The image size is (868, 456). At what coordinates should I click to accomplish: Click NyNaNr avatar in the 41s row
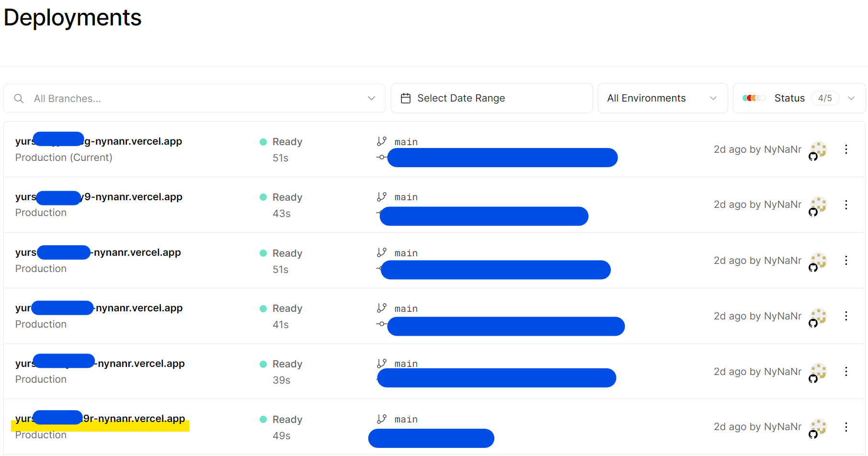pyautogui.click(x=818, y=317)
